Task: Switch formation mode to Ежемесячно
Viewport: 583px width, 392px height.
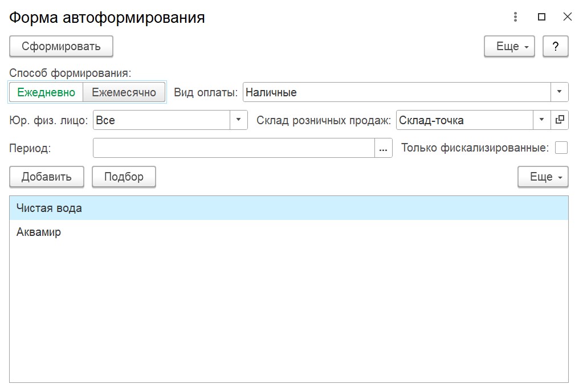Action: [124, 92]
